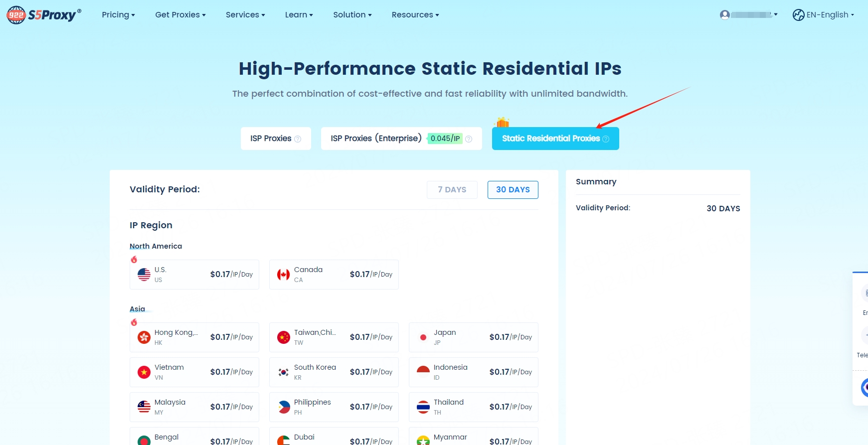The width and height of the screenshot is (868, 445).
Task: Click the Canada flag icon
Action: click(284, 275)
